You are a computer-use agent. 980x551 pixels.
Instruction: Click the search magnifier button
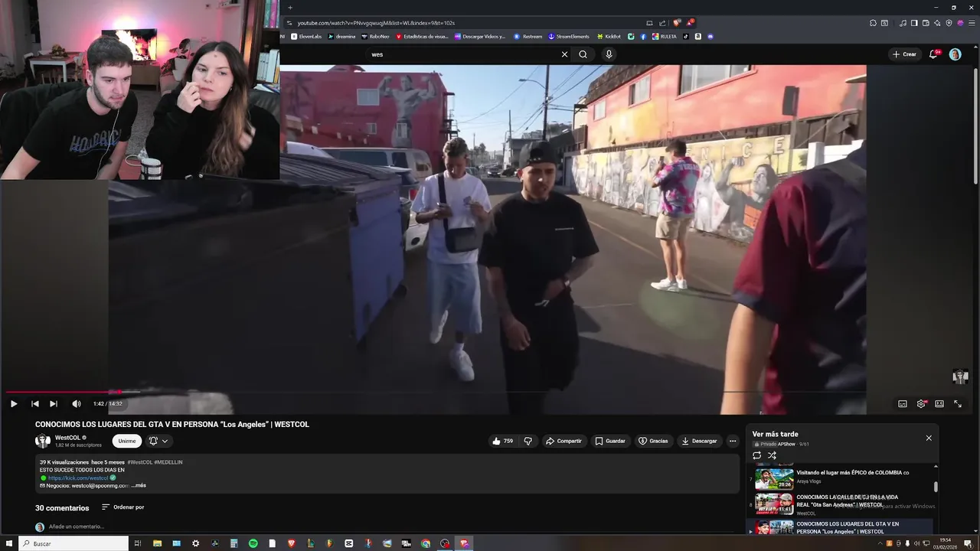(x=583, y=54)
